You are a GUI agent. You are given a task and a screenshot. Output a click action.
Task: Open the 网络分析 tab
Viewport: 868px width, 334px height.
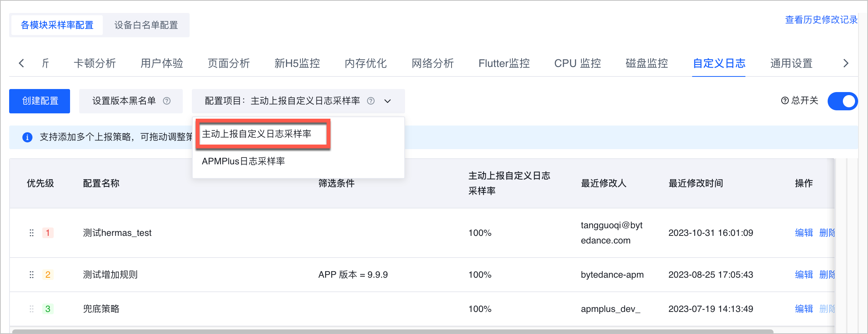[433, 63]
